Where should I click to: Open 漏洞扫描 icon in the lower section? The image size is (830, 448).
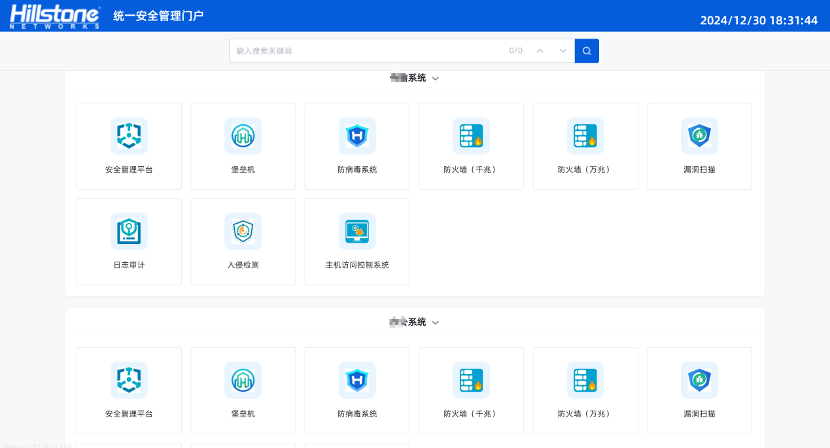(x=699, y=380)
